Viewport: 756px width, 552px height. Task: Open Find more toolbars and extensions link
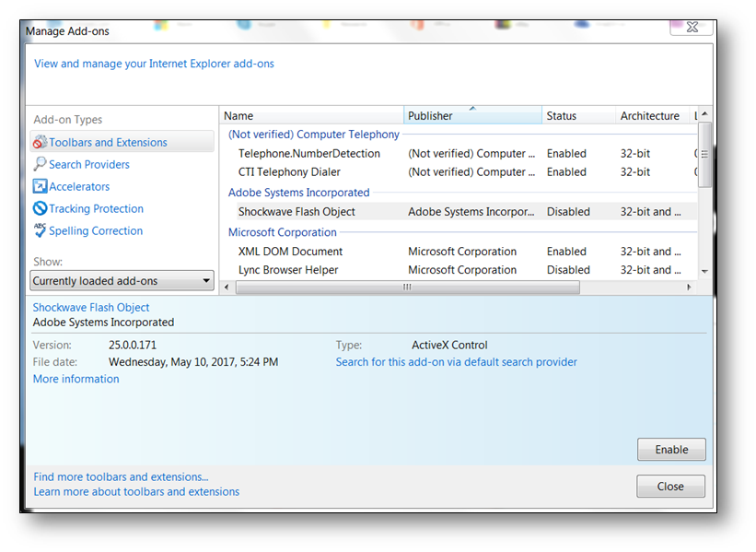coord(121,476)
